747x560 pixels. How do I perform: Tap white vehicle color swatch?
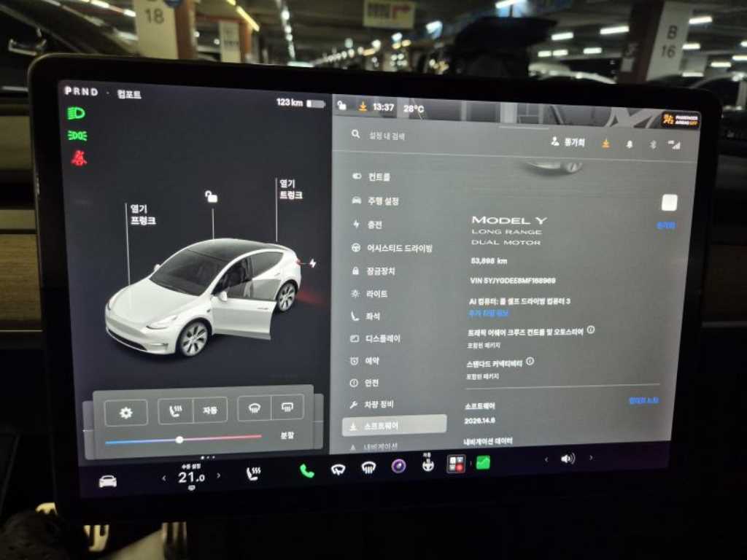(670, 202)
